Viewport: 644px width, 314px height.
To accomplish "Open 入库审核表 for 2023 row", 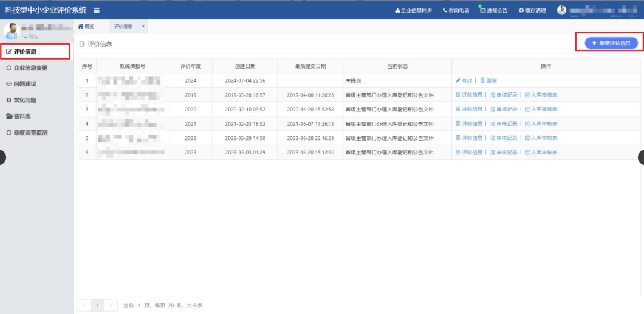I will coord(541,153).
